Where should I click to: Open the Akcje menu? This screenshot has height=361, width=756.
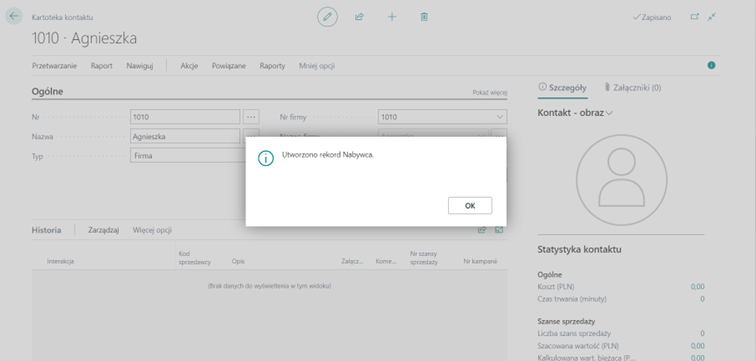(x=189, y=66)
